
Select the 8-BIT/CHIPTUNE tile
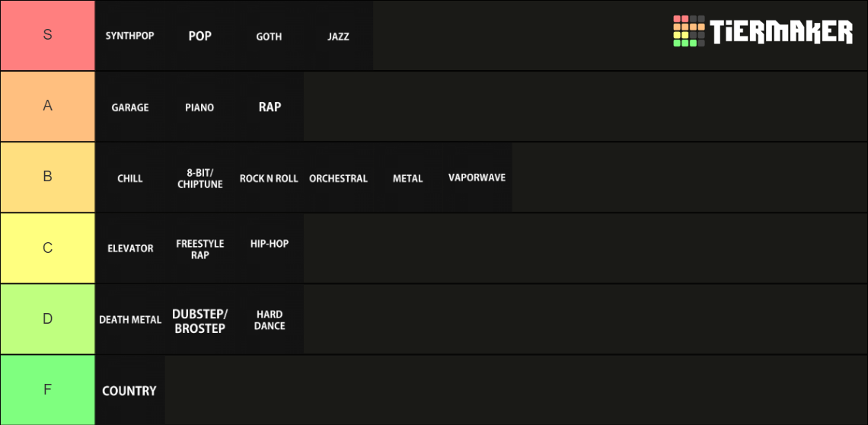[x=199, y=178]
